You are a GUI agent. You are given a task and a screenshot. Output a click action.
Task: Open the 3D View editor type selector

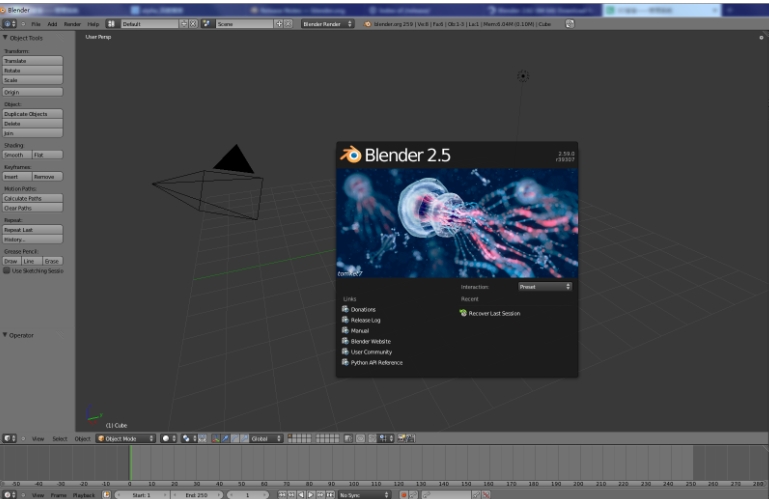pos(9,438)
